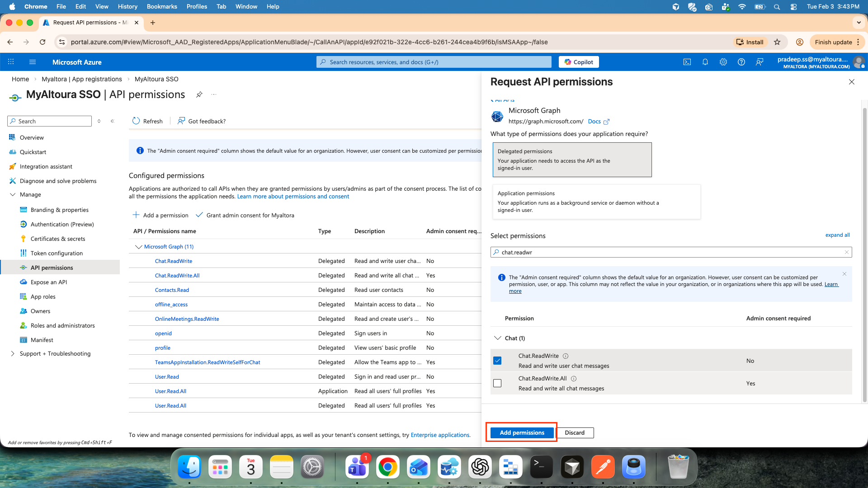Open Manifest page in sidebar

[42, 340]
